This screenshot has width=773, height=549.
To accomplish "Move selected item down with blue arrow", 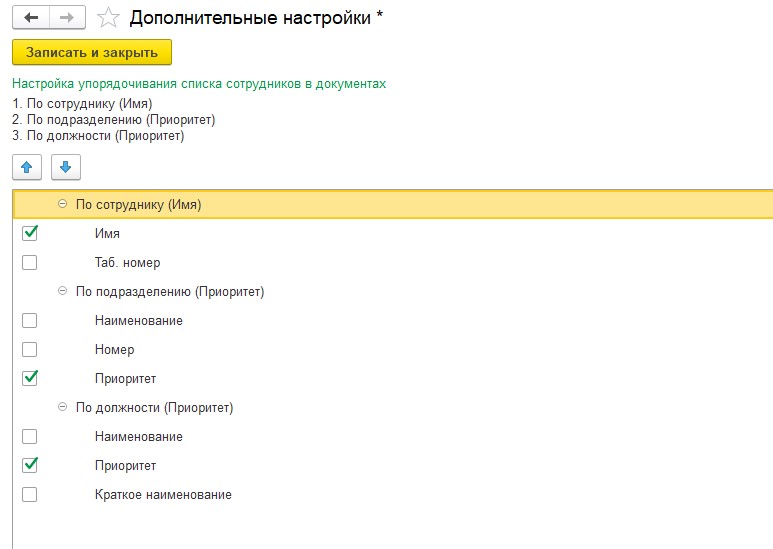I will [x=65, y=167].
